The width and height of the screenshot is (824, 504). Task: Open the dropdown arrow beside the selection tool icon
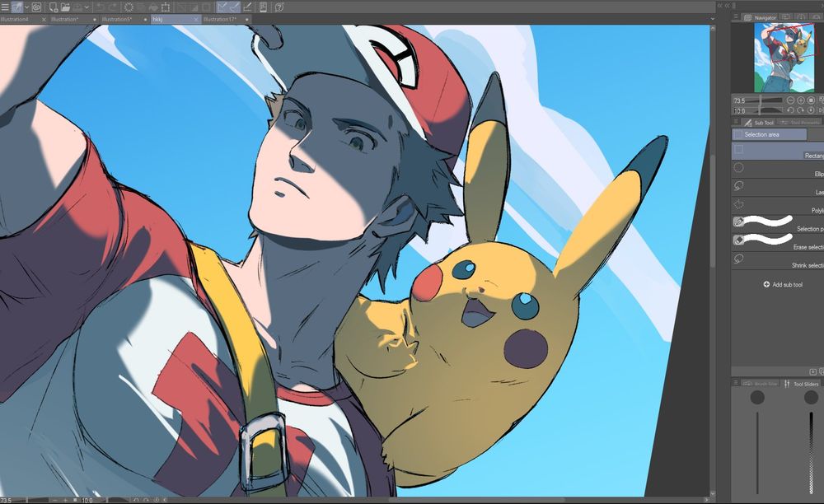click(x=26, y=7)
